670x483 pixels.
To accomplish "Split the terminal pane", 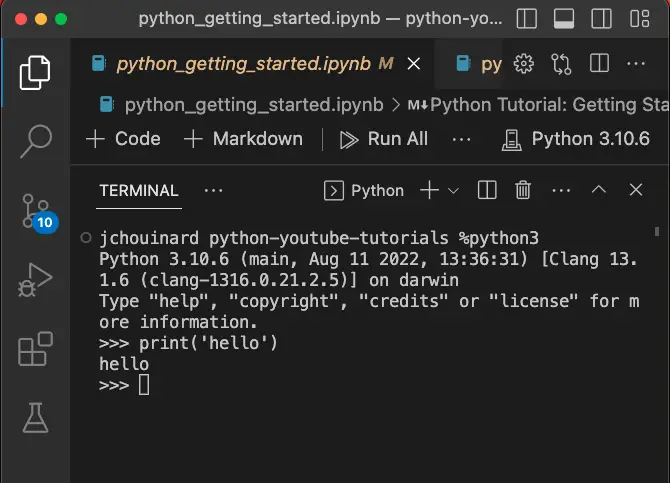I will point(487,190).
